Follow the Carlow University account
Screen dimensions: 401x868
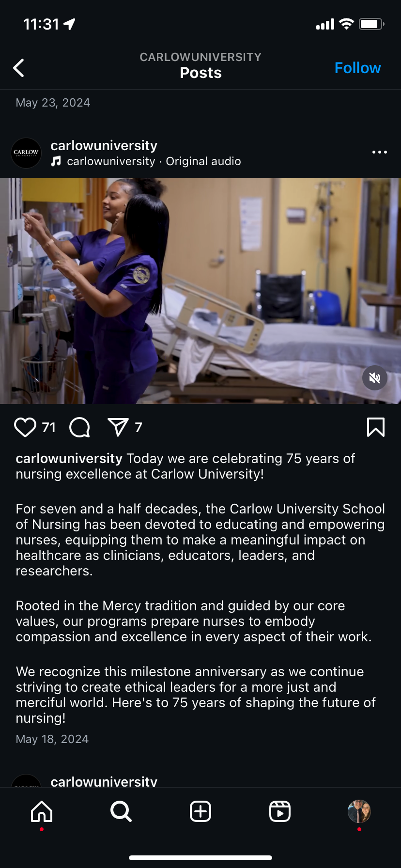(x=357, y=68)
